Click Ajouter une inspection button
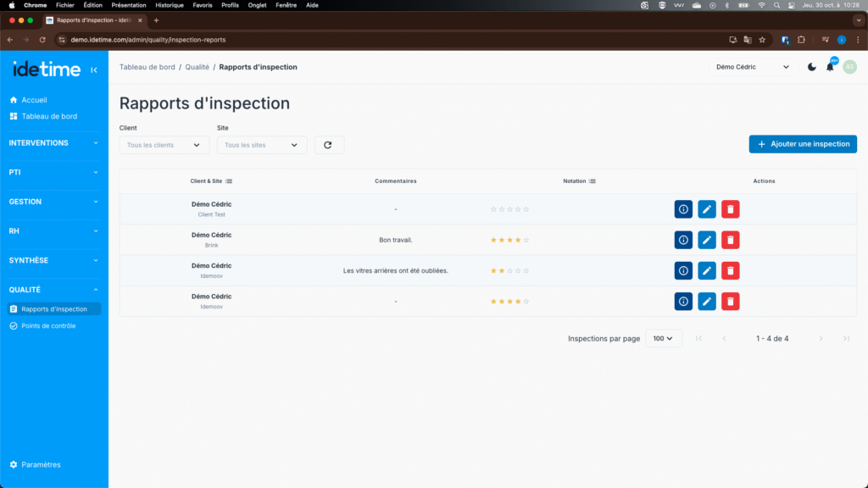Image resolution: width=868 pixels, height=488 pixels. (803, 144)
